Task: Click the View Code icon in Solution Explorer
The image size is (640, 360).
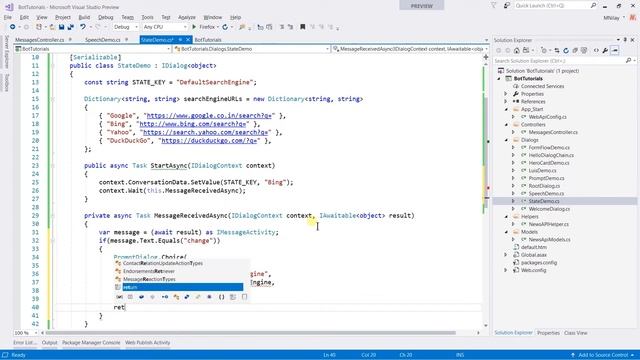Action: (x=596, y=51)
